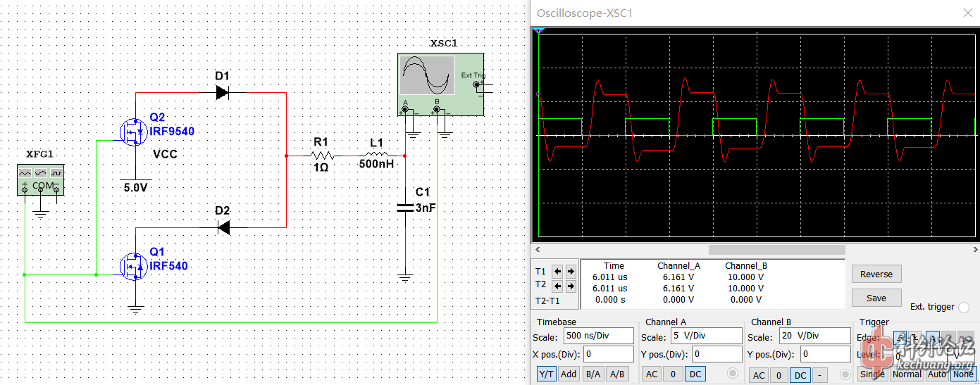Click the Ext Trig terminal on XSC1
Screen dimensions: 980x385
click(477, 85)
